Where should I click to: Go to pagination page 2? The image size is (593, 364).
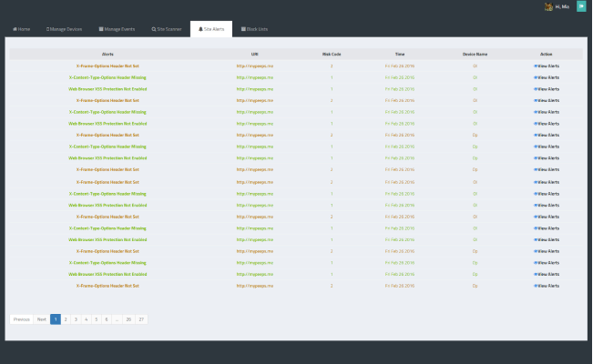(66, 319)
